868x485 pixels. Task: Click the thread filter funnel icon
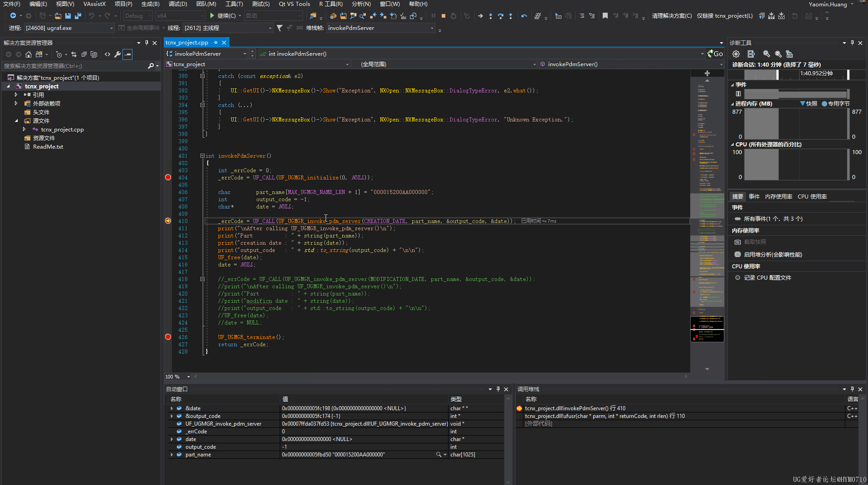click(x=280, y=28)
